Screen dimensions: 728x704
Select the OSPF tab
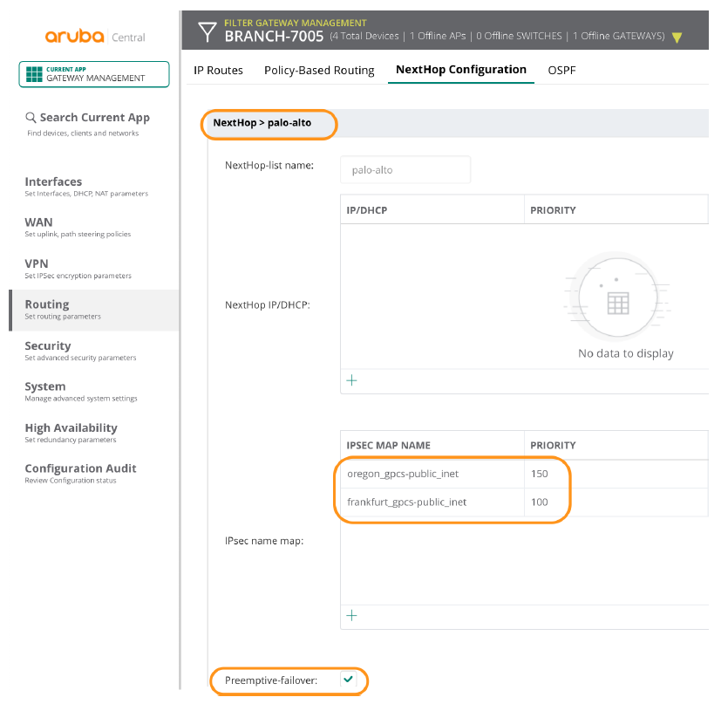(561, 70)
